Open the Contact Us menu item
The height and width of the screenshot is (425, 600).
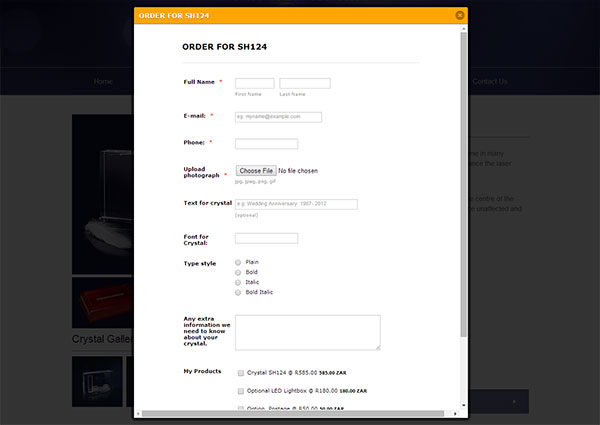[489, 81]
